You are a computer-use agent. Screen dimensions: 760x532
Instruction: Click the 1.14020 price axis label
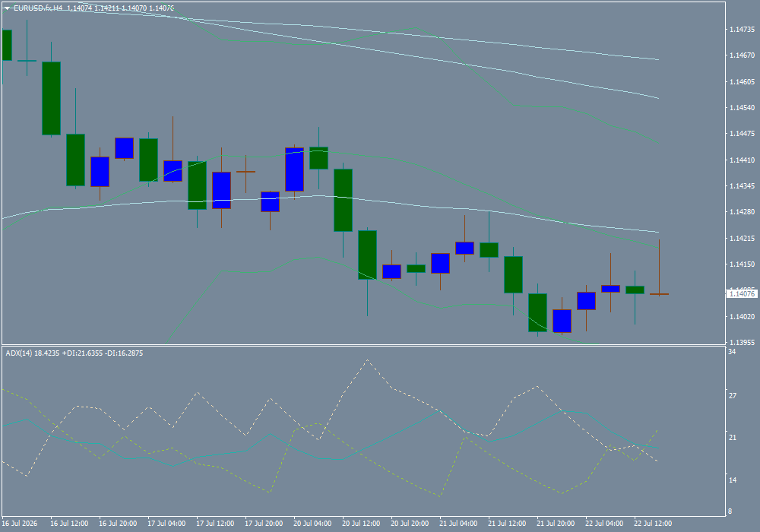[742, 316]
